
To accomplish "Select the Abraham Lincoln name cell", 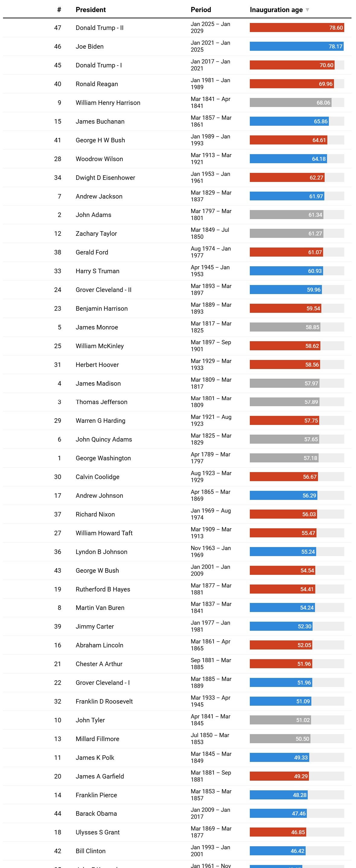I will 99,645.
